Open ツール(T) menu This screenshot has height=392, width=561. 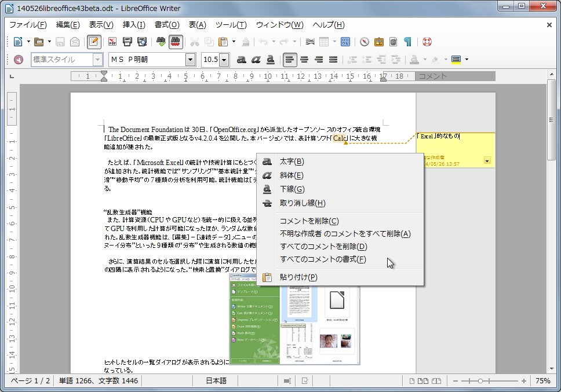[x=231, y=25]
